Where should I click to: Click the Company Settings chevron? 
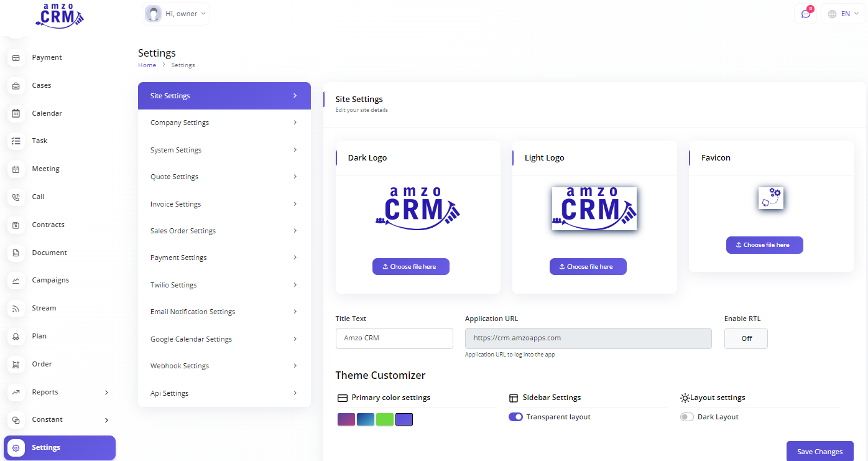point(295,123)
